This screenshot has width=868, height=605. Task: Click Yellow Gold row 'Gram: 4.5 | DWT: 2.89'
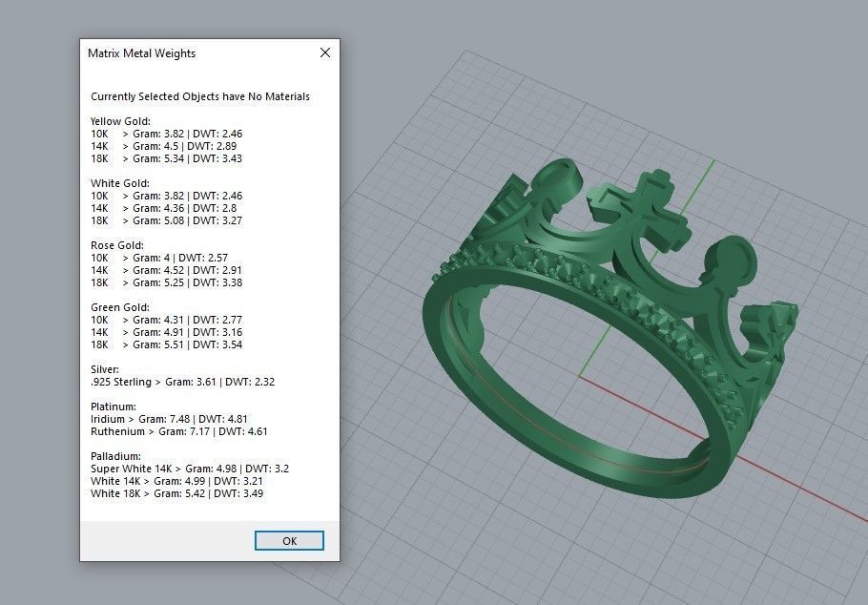click(166, 146)
